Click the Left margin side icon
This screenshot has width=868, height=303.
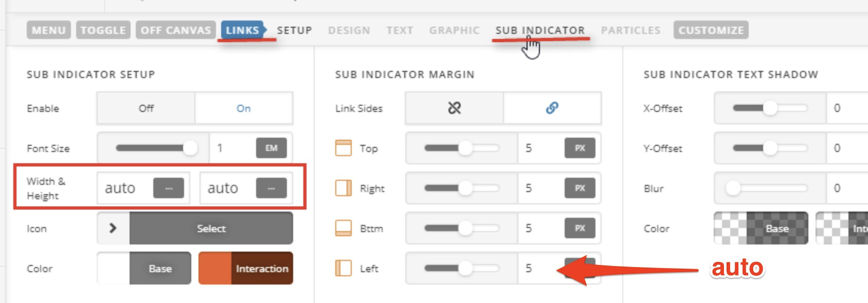tap(343, 268)
